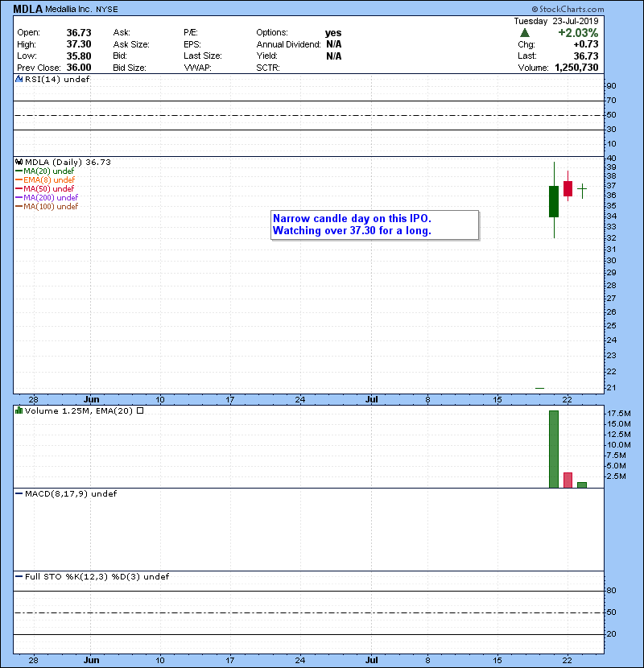Image resolution: width=644 pixels, height=668 pixels.
Task: Click the 21 price axis label
Action: [611, 388]
